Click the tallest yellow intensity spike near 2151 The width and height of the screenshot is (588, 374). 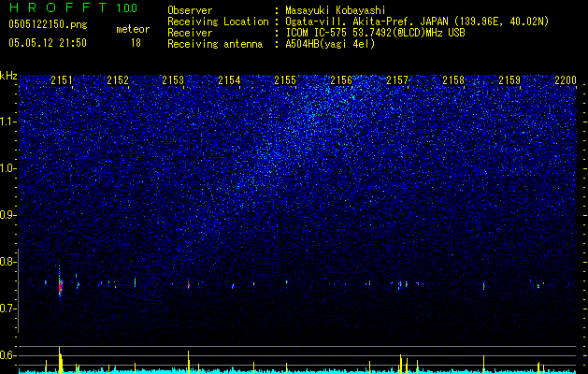pyautogui.click(x=60, y=360)
